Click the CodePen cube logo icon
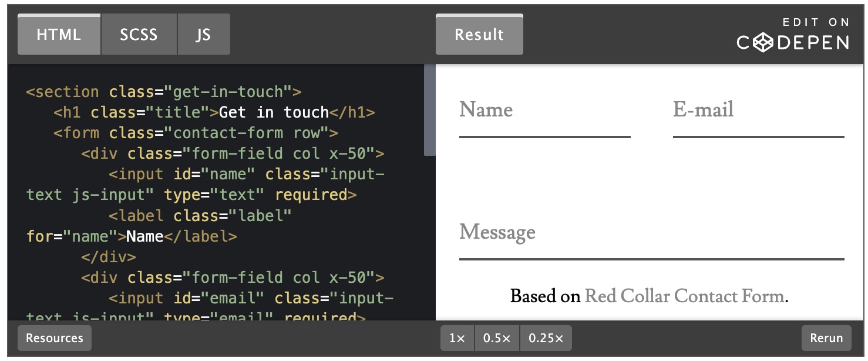The width and height of the screenshot is (868, 361). [x=763, y=42]
